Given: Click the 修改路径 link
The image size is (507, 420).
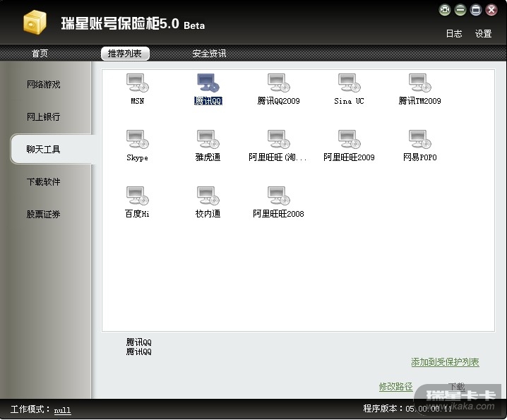Looking at the screenshot, I should [x=395, y=386].
